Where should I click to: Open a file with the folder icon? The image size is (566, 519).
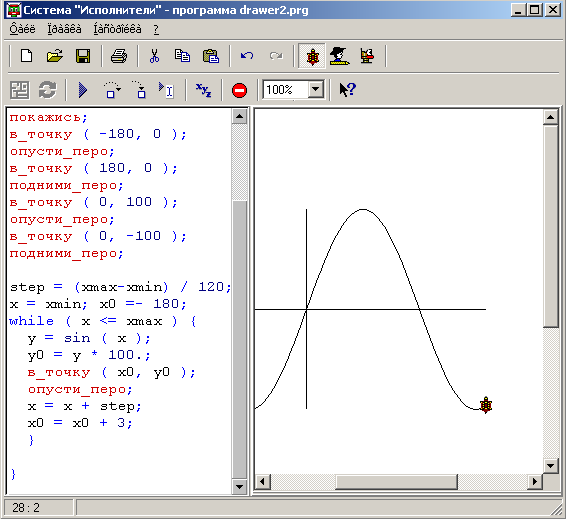click(55, 56)
